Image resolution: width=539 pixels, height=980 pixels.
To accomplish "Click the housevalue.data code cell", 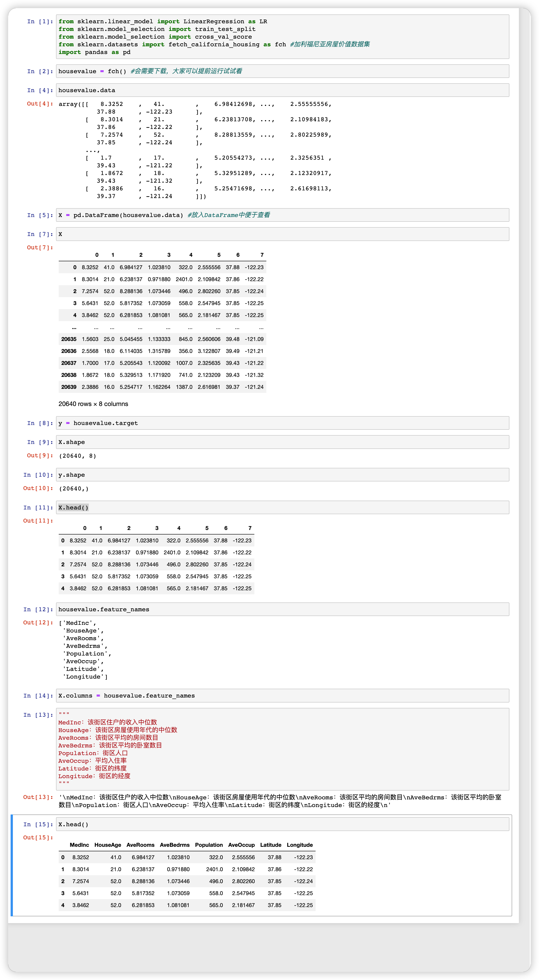I will coord(282,90).
